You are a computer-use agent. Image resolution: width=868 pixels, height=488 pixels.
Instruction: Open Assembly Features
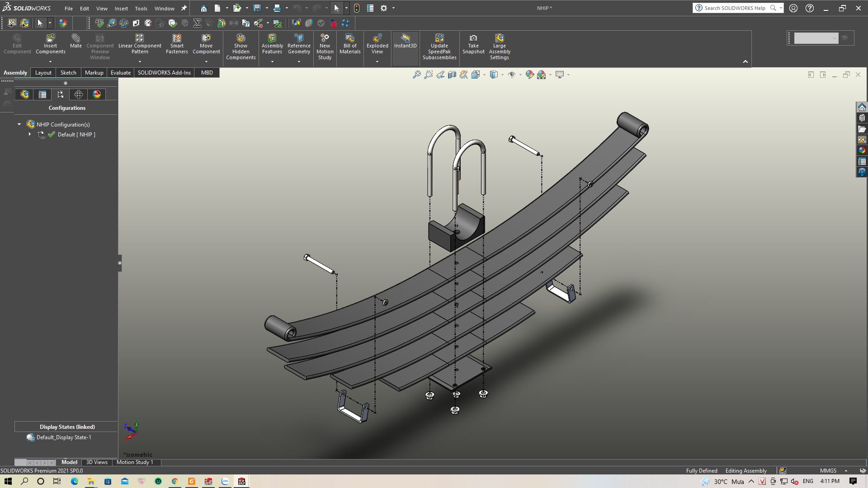tap(272, 44)
